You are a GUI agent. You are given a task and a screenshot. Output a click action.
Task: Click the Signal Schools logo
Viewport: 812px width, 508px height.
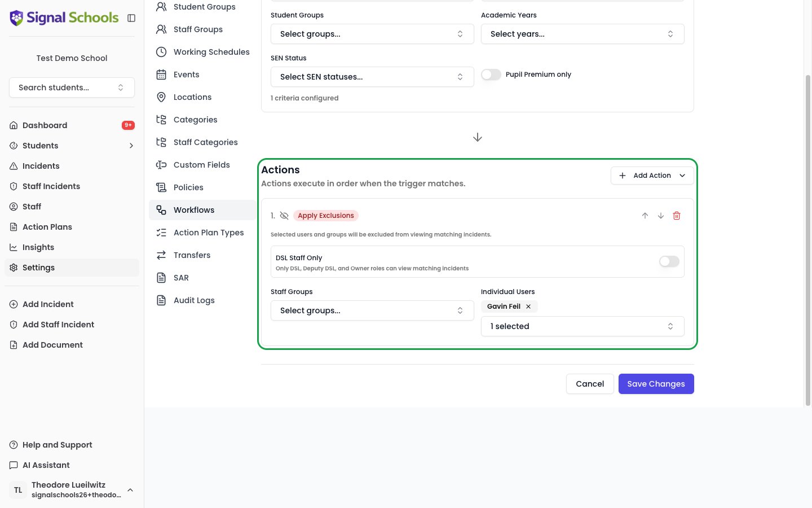[x=64, y=18]
